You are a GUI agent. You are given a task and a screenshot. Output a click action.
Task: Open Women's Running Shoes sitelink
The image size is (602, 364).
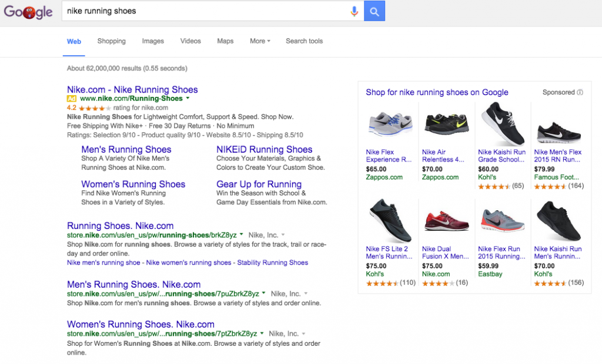point(133,184)
